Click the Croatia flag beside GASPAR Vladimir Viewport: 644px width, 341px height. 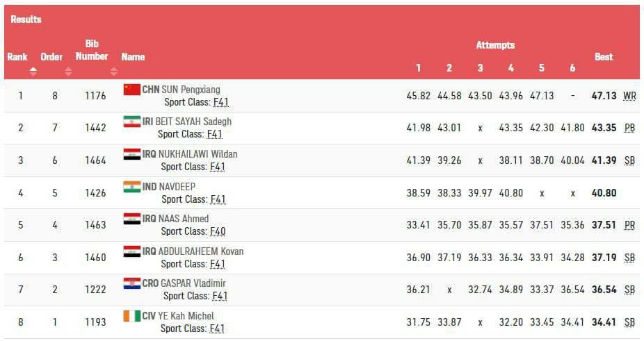(x=131, y=283)
